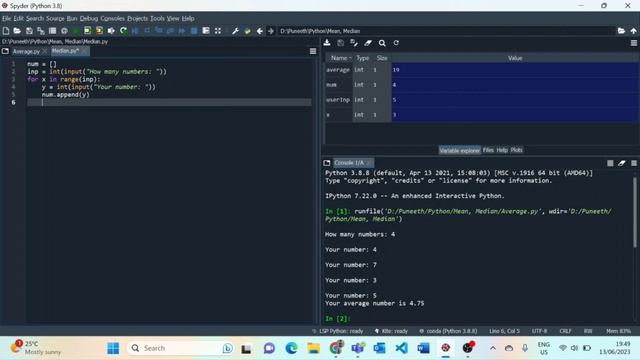Go forward to next cursor location

(x=271, y=31)
